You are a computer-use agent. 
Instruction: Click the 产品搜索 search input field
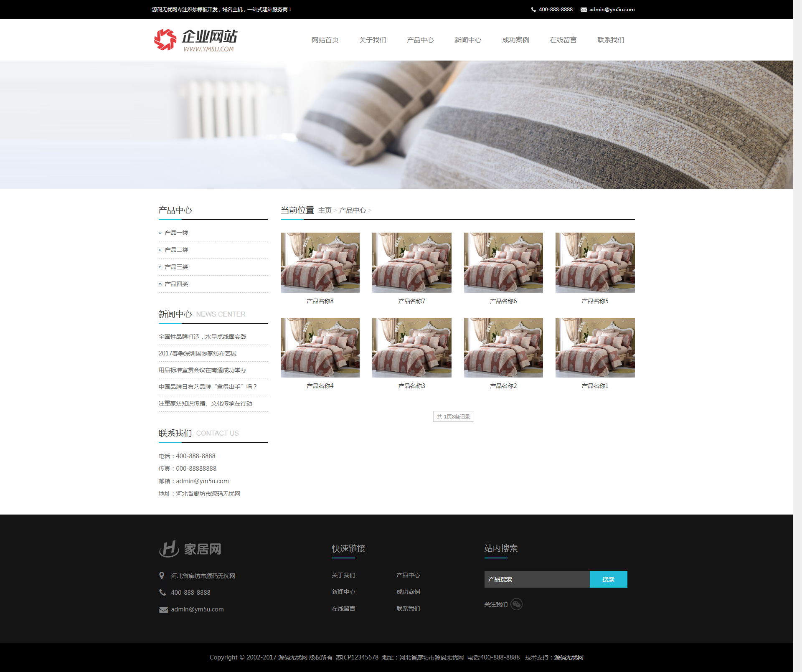point(537,579)
